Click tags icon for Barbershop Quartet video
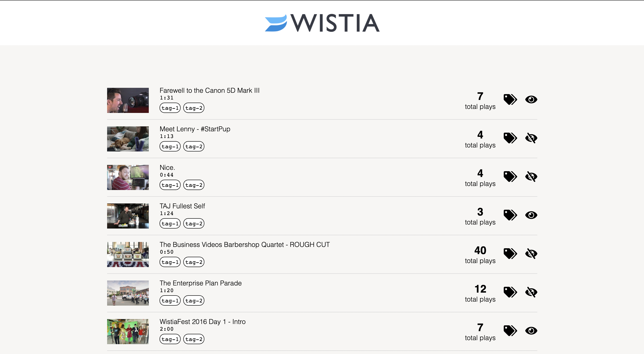This screenshot has height=354, width=644. (x=510, y=253)
